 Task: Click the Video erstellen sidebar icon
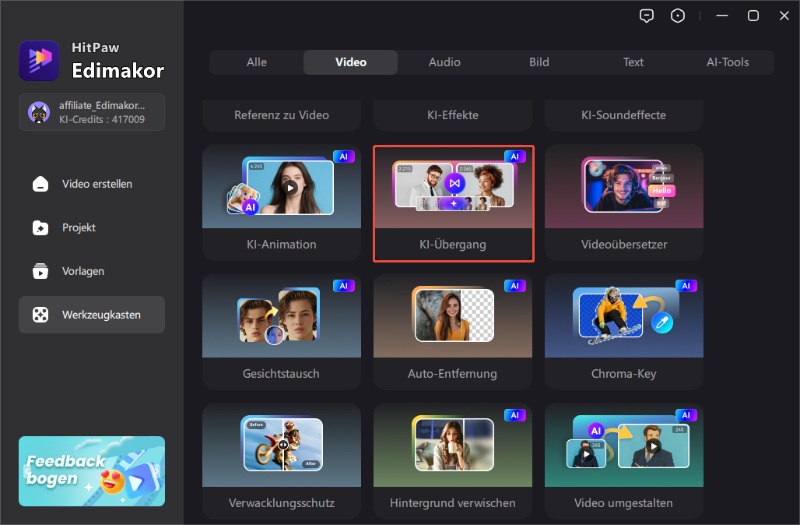coord(40,184)
